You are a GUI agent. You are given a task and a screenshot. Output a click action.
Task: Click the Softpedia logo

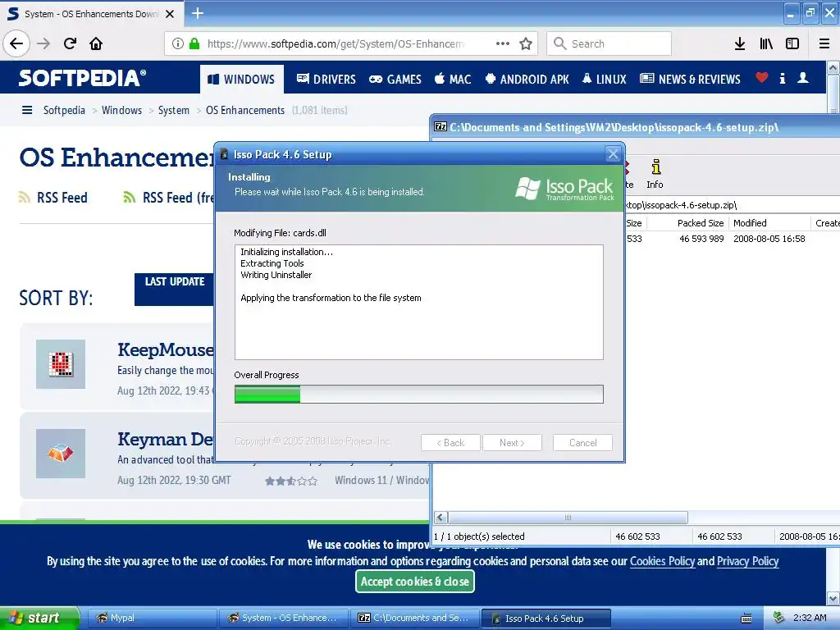(82, 78)
